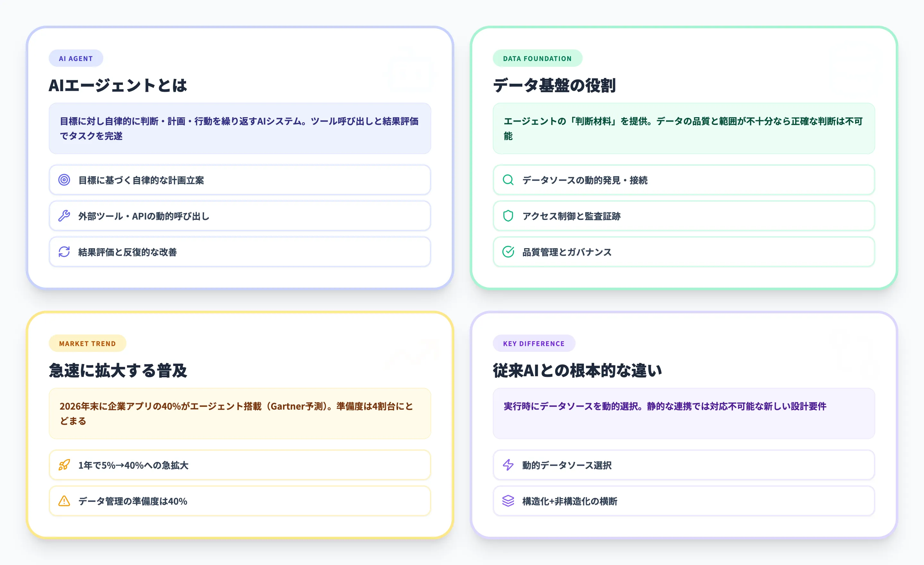Click the rocket icon next to 急拡大 item
The height and width of the screenshot is (565, 924).
64,465
